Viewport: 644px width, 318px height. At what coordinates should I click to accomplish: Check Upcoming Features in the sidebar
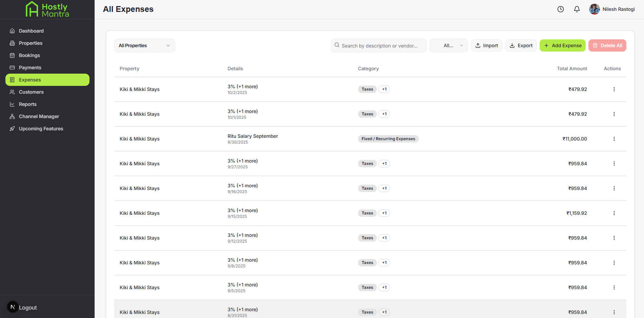tap(41, 128)
